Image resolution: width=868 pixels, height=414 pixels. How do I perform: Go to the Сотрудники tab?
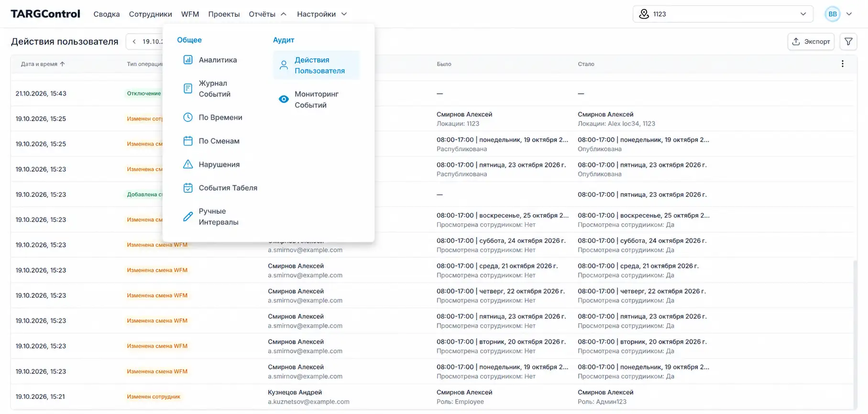(x=150, y=14)
